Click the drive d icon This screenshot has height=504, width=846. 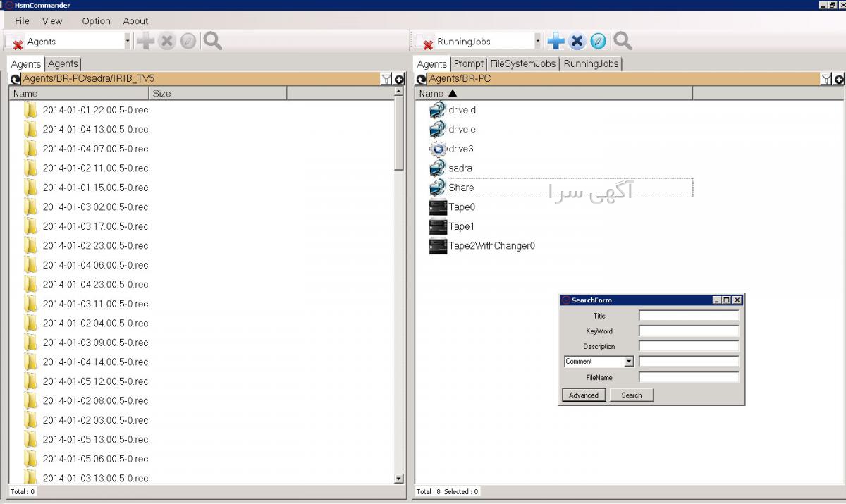point(438,110)
